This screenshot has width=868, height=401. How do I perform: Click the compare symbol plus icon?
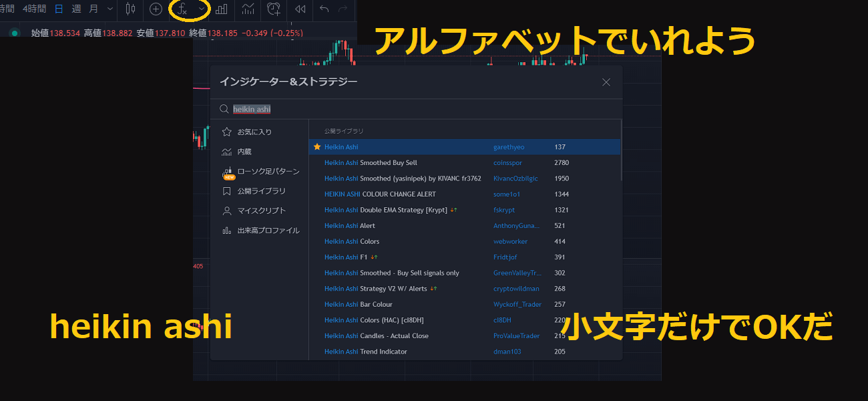pyautogui.click(x=156, y=9)
